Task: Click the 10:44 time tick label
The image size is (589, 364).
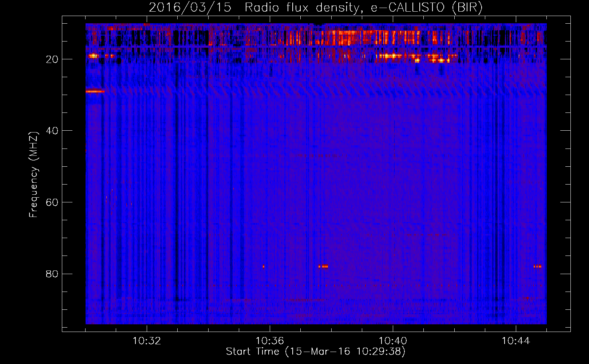Action: [x=516, y=341]
